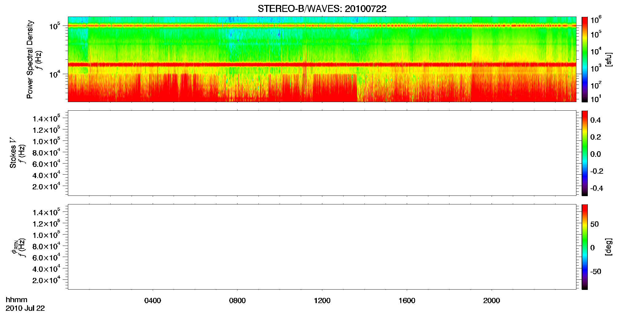Click the 2010 Jul 22 date label
The height and width of the screenshot is (332, 644).
coord(25,308)
